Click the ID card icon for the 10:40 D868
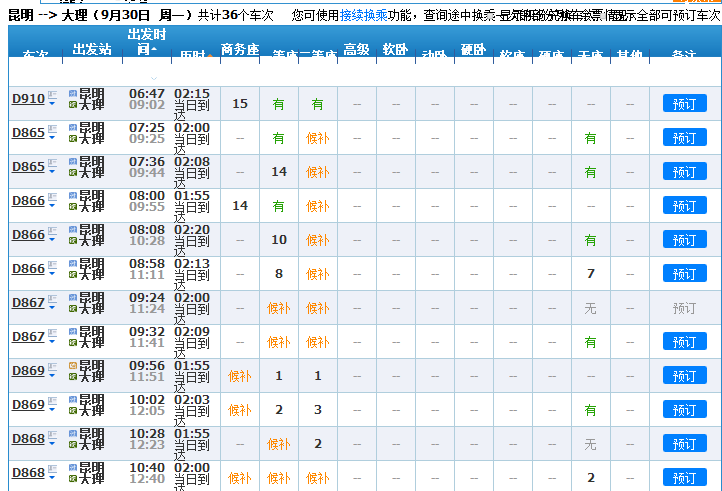The image size is (722, 491). [x=52, y=469]
